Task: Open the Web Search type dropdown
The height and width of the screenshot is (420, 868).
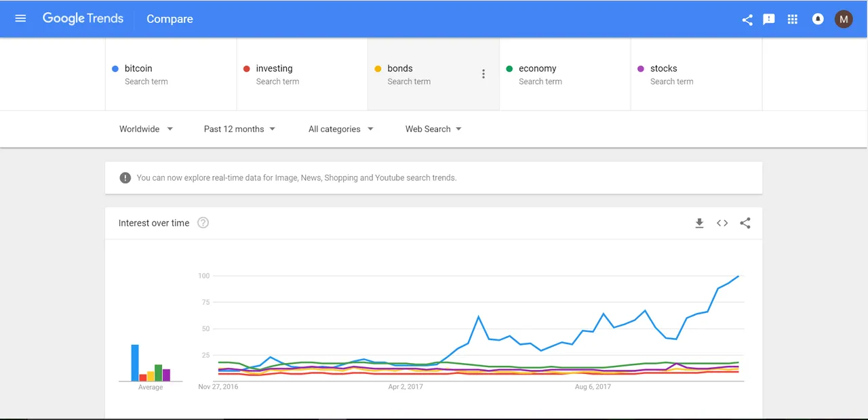Action: pos(433,129)
